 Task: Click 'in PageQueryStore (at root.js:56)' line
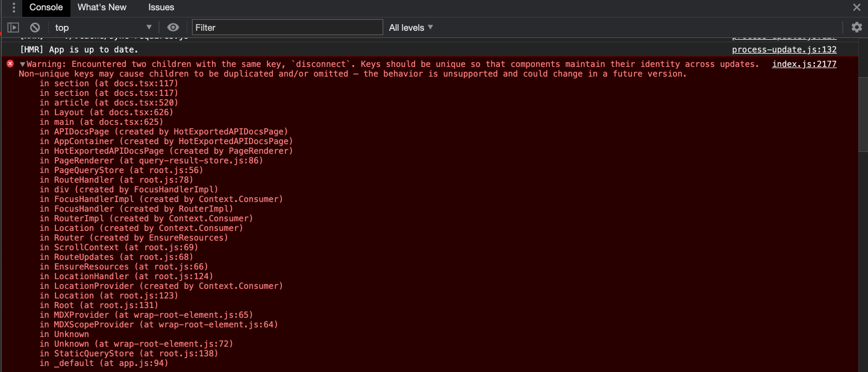[122, 170]
